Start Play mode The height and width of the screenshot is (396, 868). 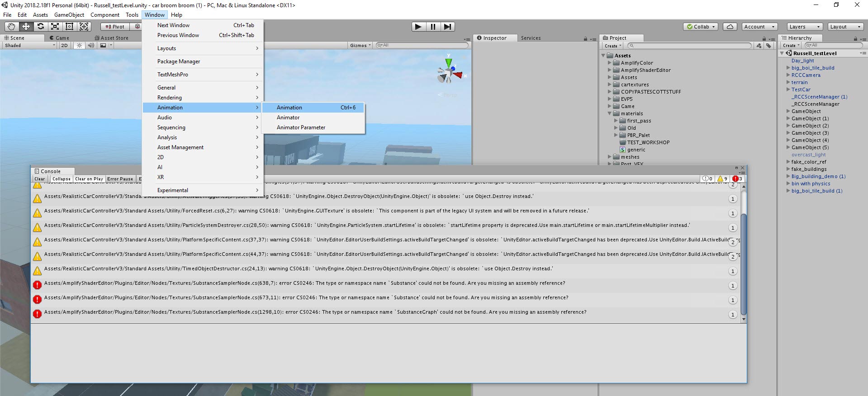[x=418, y=27]
